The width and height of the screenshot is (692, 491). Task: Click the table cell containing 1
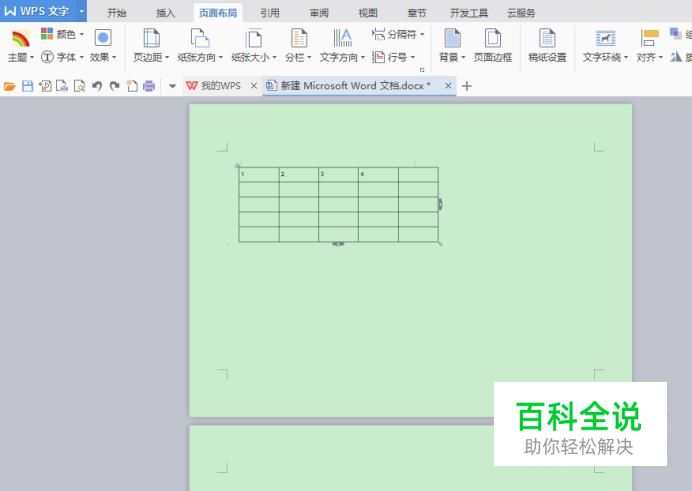259,175
